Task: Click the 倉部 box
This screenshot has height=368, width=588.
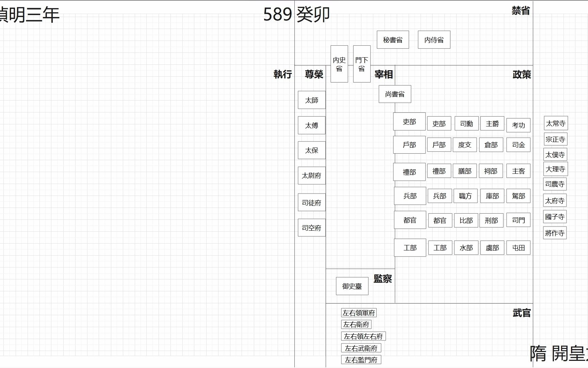Action: (x=491, y=145)
